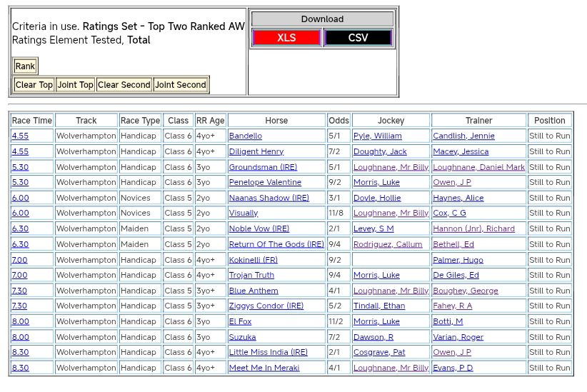The height and width of the screenshot is (392, 587).
Task: Open horse Bandello link
Action: tap(245, 136)
